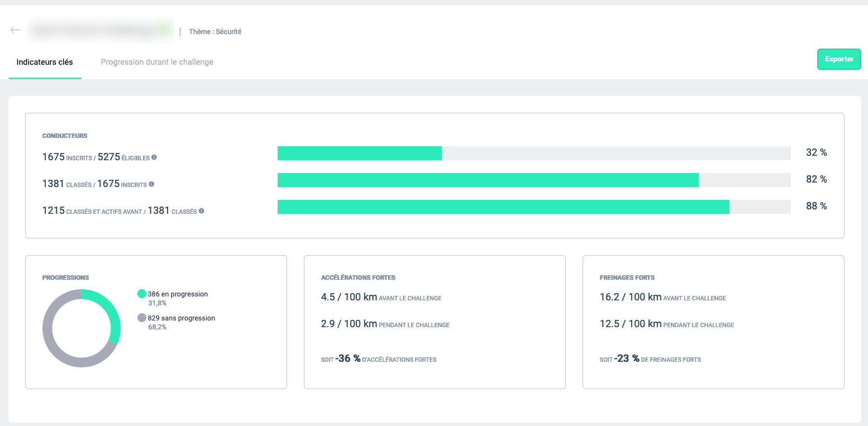Click the 32 % inscrits progress bar
The image size is (868, 426).
[533, 154]
